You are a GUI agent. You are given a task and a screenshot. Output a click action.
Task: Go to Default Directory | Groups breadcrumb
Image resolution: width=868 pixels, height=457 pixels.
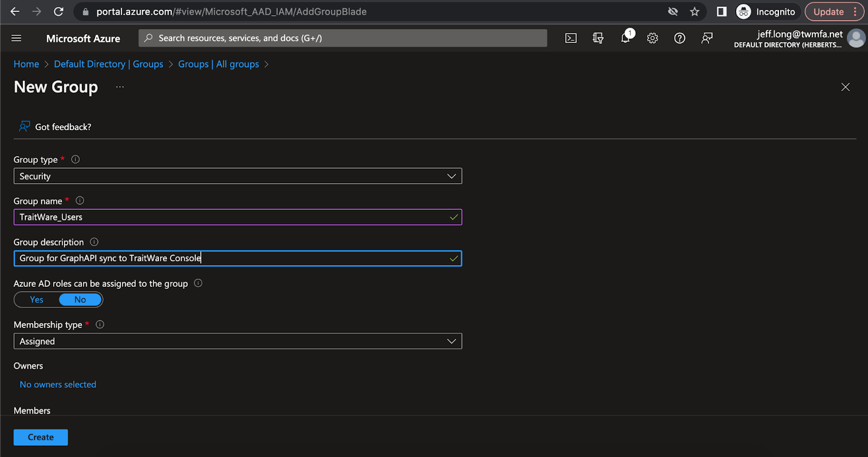(x=108, y=64)
